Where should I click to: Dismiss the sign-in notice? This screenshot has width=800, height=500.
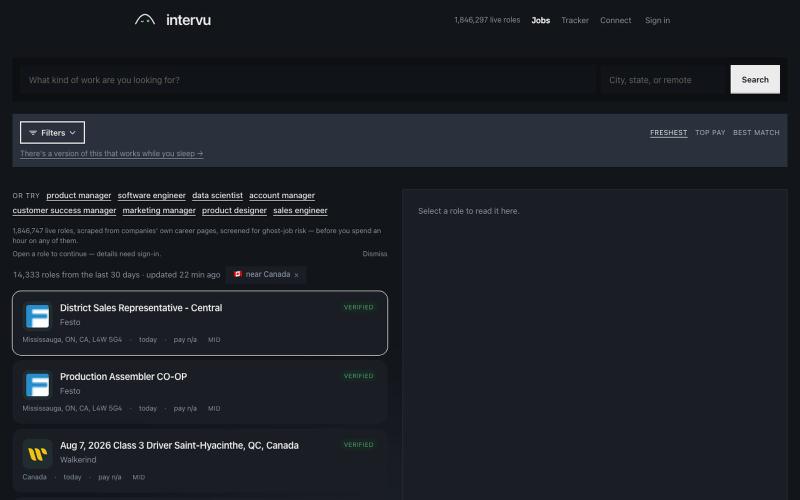tap(374, 254)
